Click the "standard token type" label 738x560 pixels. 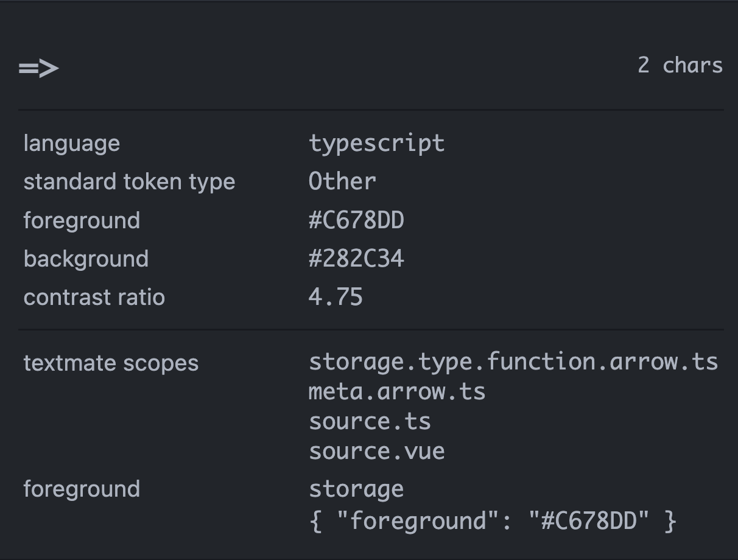click(x=129, y=182)
